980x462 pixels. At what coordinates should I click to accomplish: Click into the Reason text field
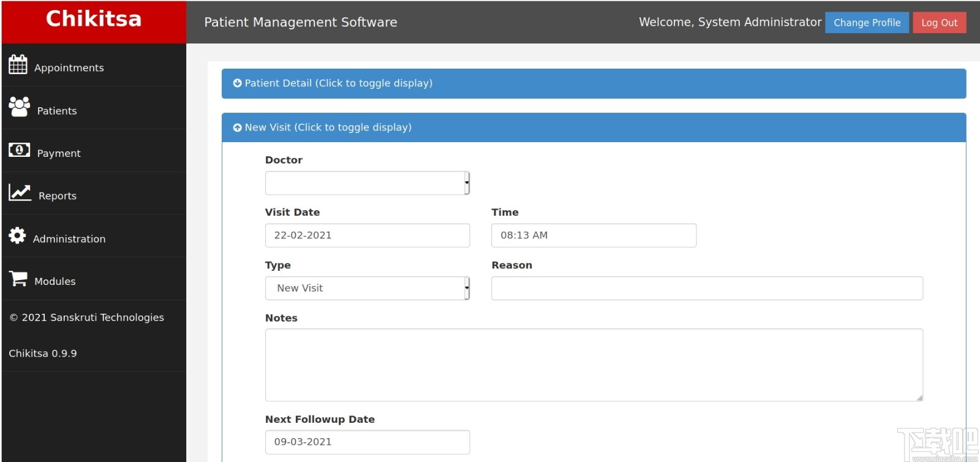pos(707,288)
